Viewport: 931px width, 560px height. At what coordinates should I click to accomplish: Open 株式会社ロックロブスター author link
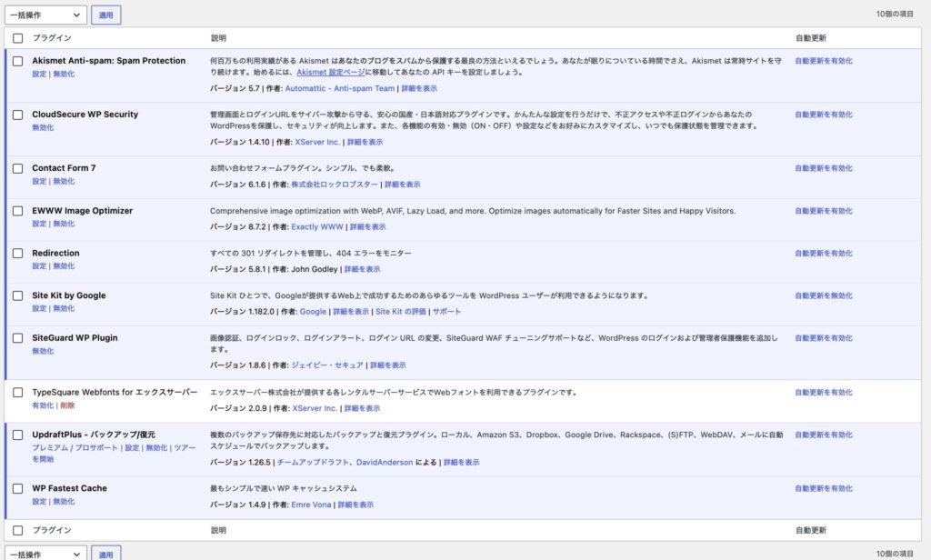click(335, 185)
